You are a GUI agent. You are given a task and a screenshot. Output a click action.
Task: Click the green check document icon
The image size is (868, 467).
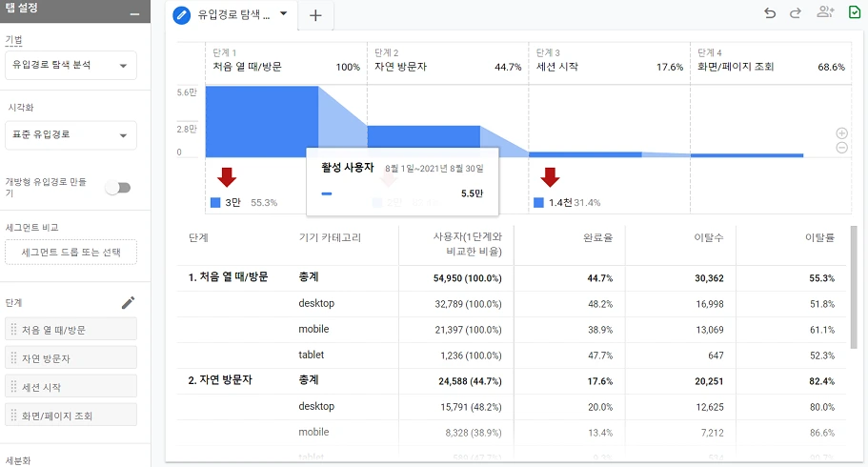point(855,11)
